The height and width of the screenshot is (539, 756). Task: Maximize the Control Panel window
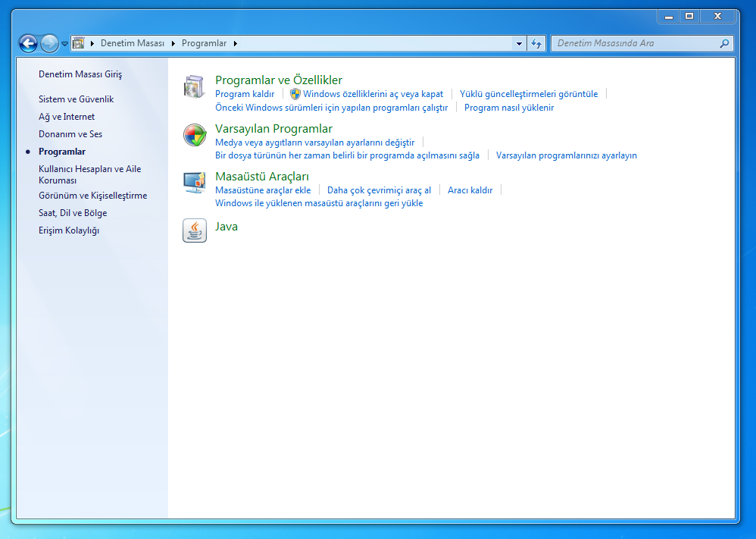click(x=689, y=17)
